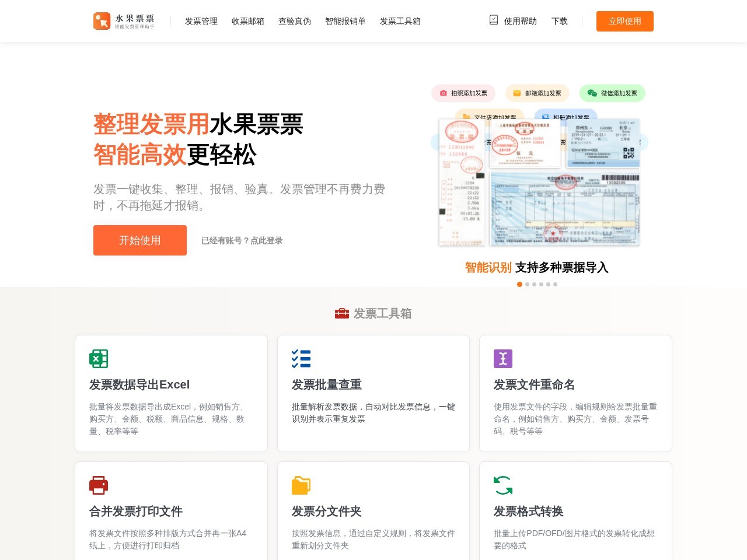This screenshot has height=560, width=747.
Task: Click the 智能识别 支持多种票据导入 caption
Action: tap(537, 268)
